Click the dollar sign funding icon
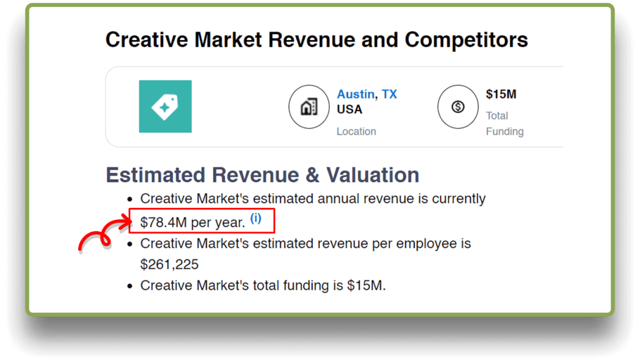This screenshot has height=364, width=640. click(x=457, y=107)
